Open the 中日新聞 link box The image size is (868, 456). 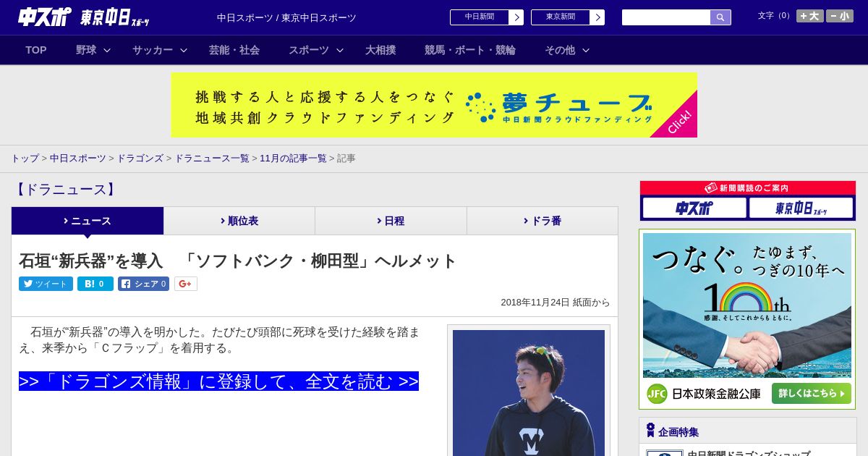(x=480, y=17)
